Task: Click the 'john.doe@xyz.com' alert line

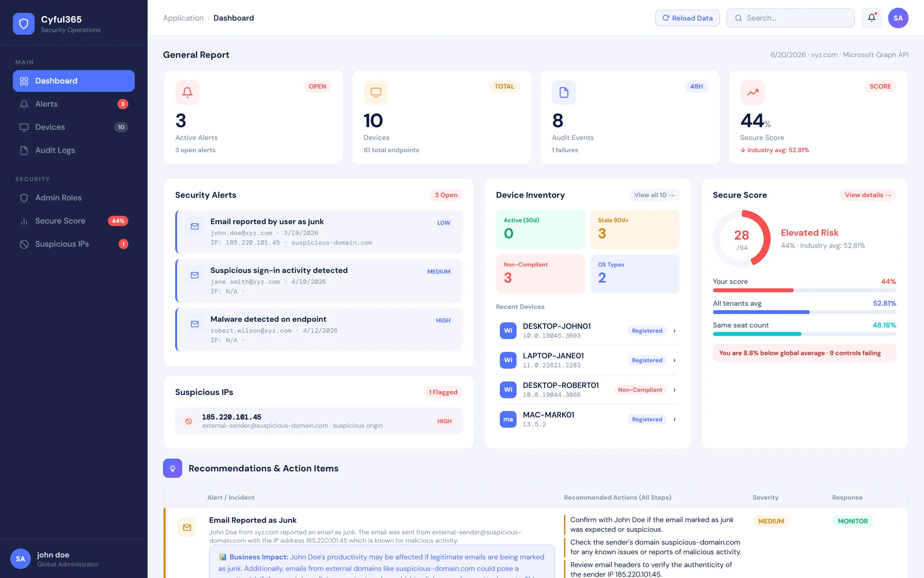Action: [264, 233]
